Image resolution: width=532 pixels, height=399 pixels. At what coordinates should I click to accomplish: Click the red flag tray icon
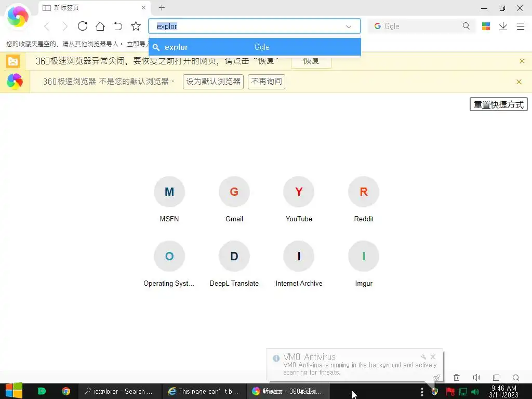(450, 392)
